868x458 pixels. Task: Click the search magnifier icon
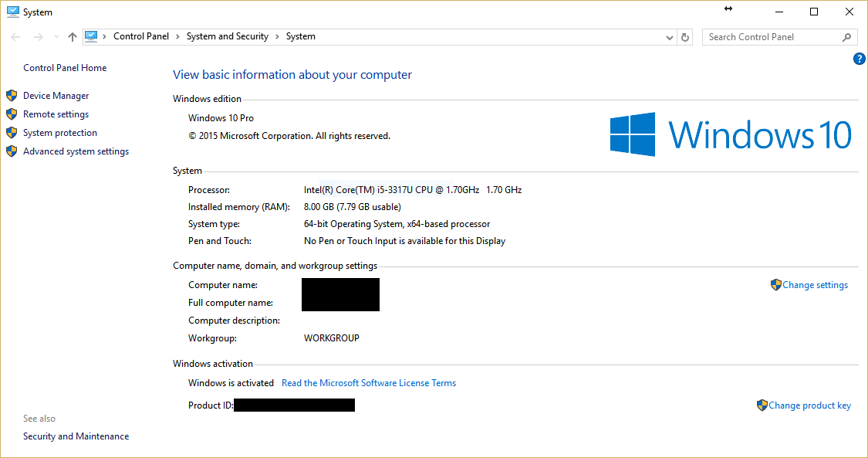(846, 37)
